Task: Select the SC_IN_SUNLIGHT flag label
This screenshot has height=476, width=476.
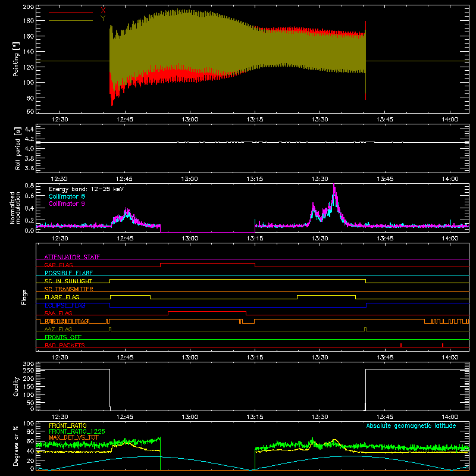Action: coord(68,281)
